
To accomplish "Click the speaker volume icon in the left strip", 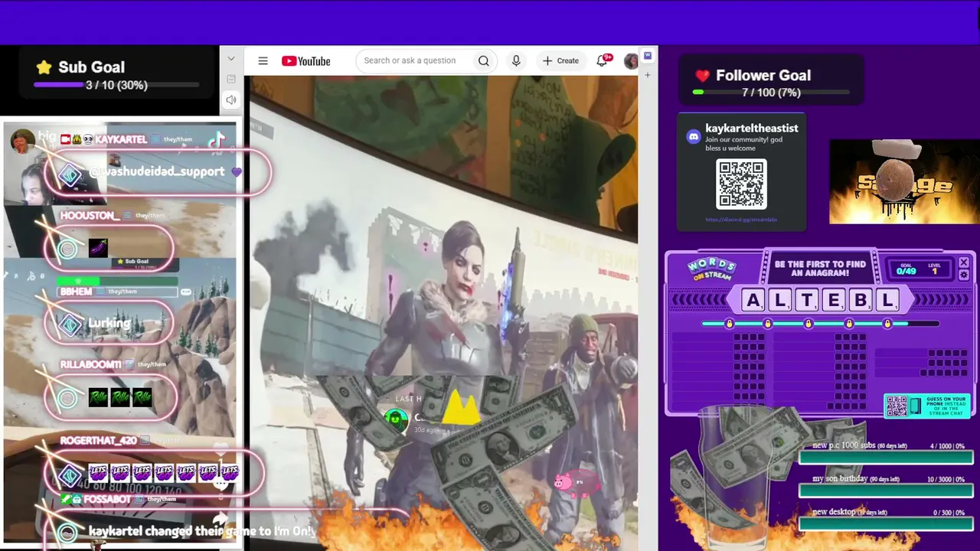I will [231, 99].
